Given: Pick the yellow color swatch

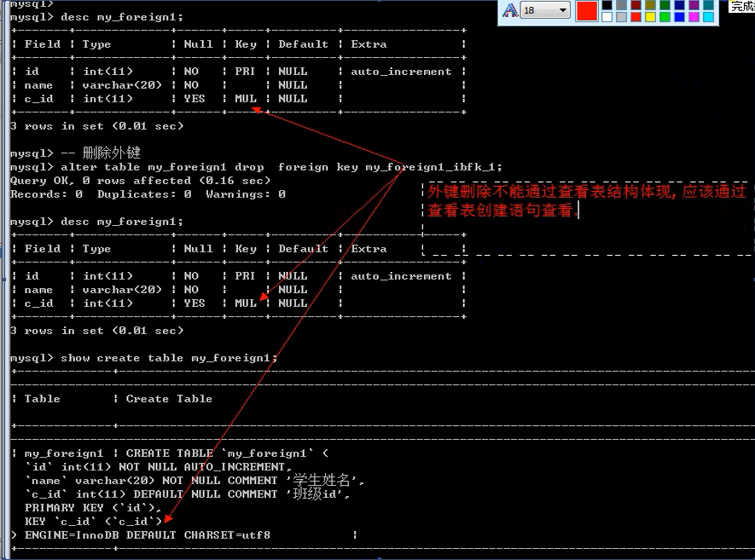Looking at the screenshot, I should point(651,17).
